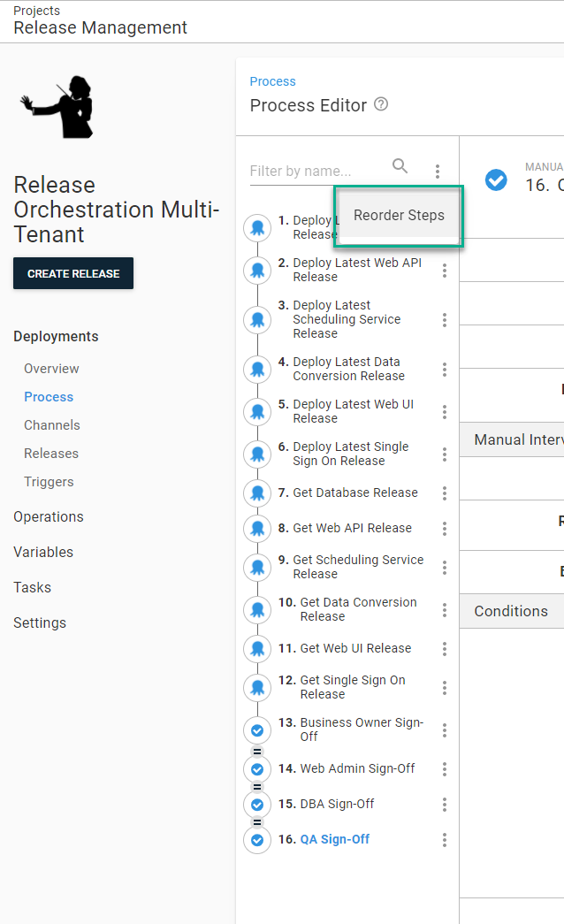This screenshot has height=924, width=564.
Task: Open overflow menu for Get Single Sign On
Action: click(445, 687)
